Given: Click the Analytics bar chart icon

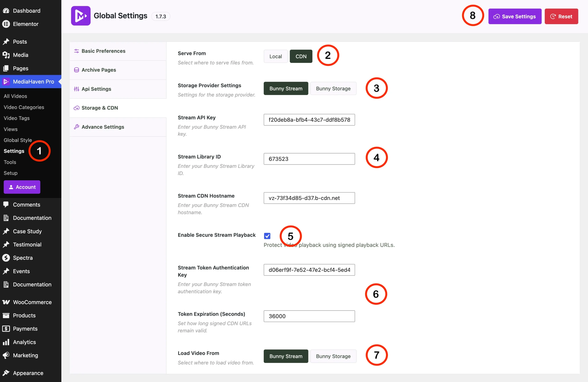Looking at the screenshot, I should pos(6,342).
